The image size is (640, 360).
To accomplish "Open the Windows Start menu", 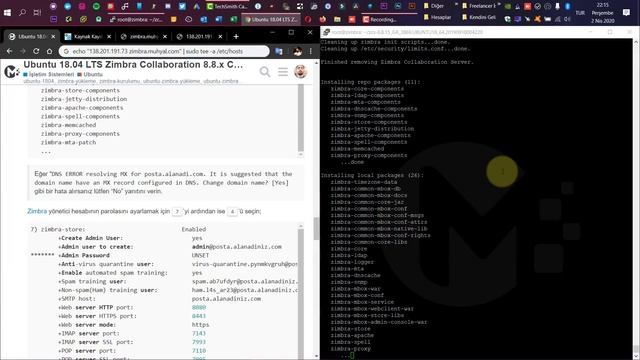I will (7, 13).
